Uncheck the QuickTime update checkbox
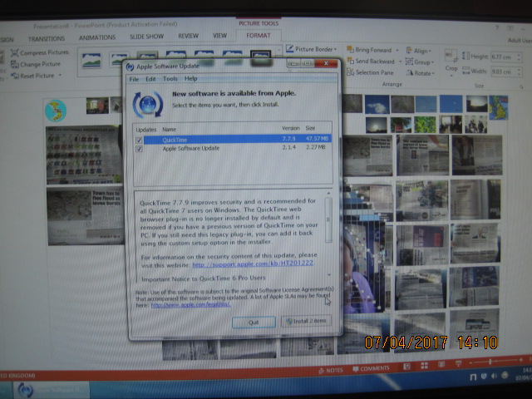 (x=139, y=140)
